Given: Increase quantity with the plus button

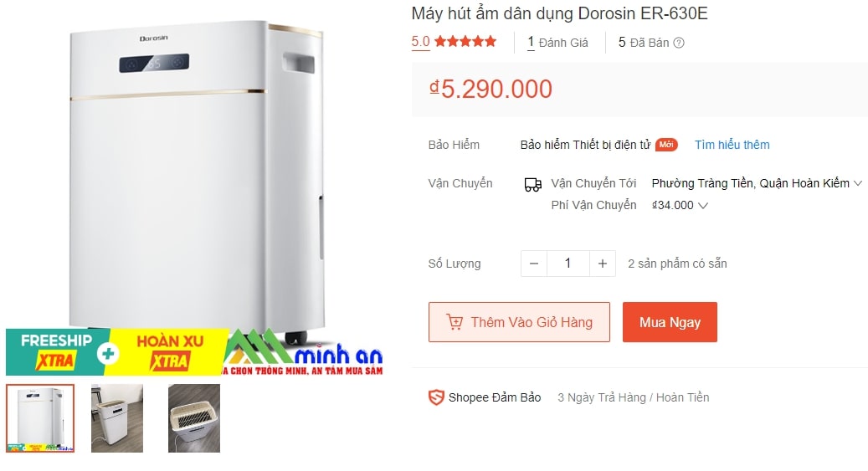Looking at the screenshot, I should pyautogui.click(x=603, y=264).
